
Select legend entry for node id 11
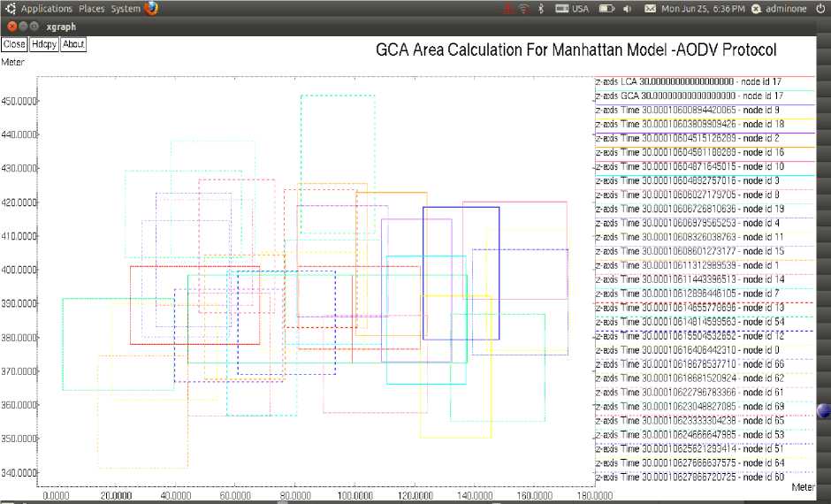(690, 238)
